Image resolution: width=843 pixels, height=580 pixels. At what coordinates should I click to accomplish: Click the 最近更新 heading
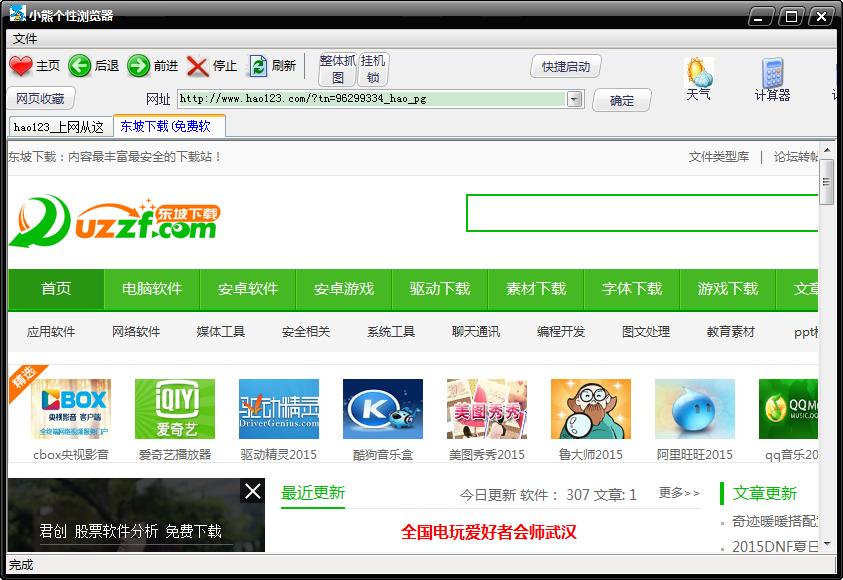(x=313, y=493)
